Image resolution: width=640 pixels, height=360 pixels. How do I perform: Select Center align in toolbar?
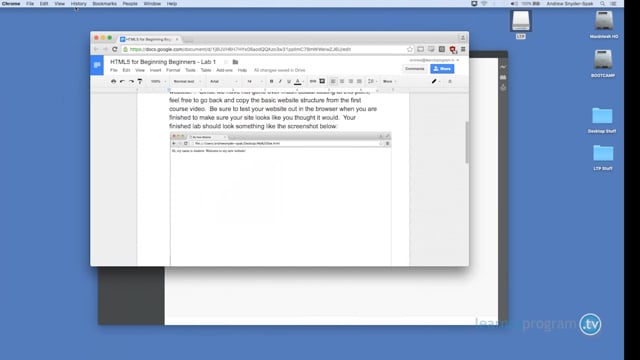[x=342, y=82]
